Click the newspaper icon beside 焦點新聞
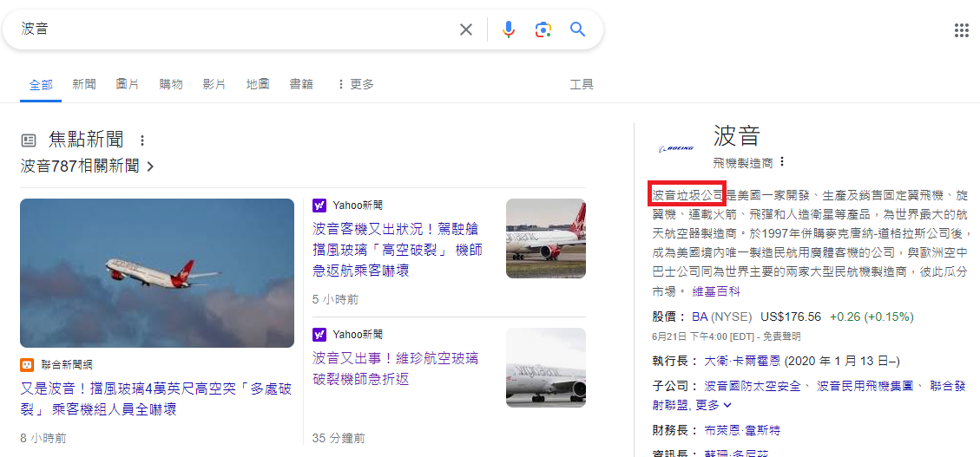The width and height of the screenshot is (980, 457). coord(29,140)
